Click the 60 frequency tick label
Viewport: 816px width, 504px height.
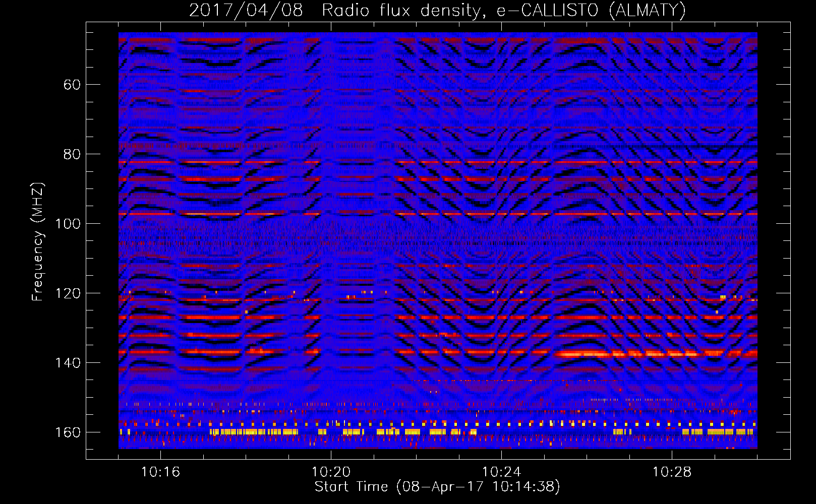coord(72,85)
